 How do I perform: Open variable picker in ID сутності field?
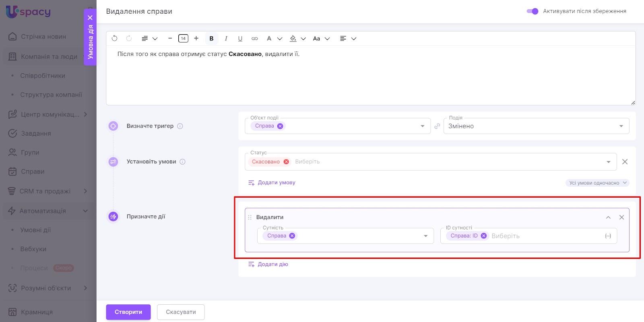coord(608,236)
